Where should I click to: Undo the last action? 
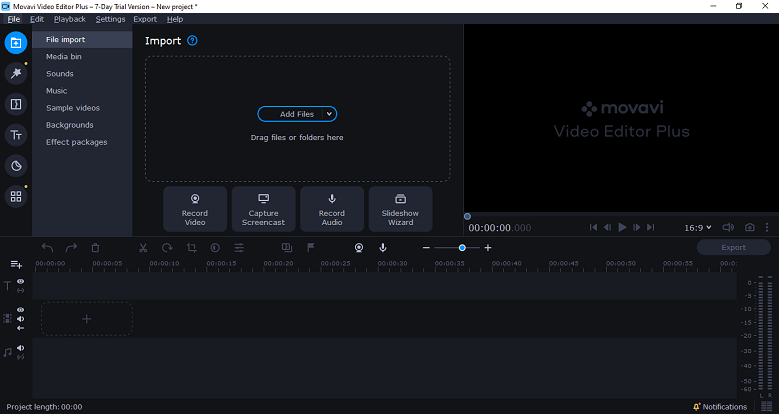[x=47, y=248]
